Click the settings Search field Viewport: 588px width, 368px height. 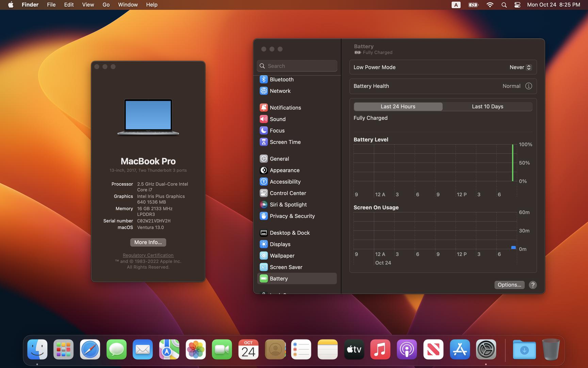[297, 66]
